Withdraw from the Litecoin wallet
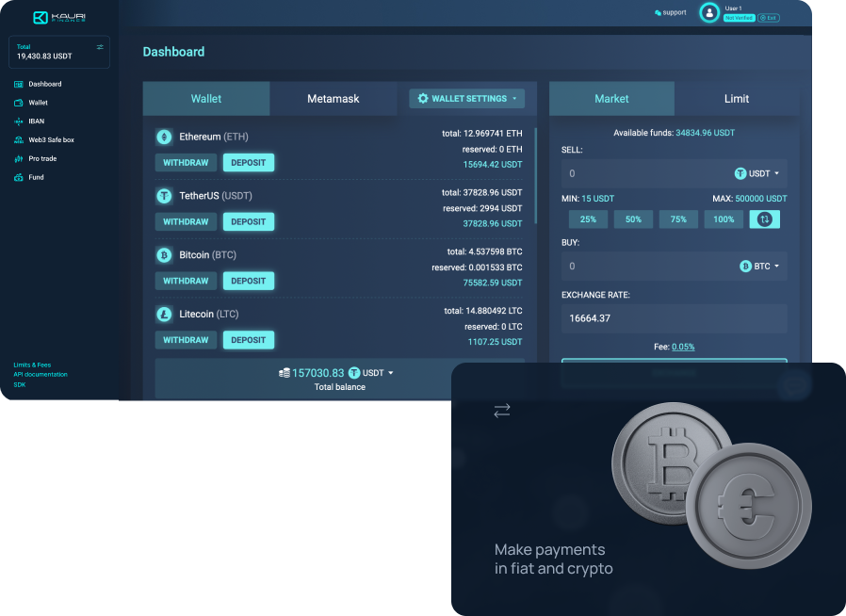Image resolution: width=846 pixels, height=616 pixels. (186, 340)
